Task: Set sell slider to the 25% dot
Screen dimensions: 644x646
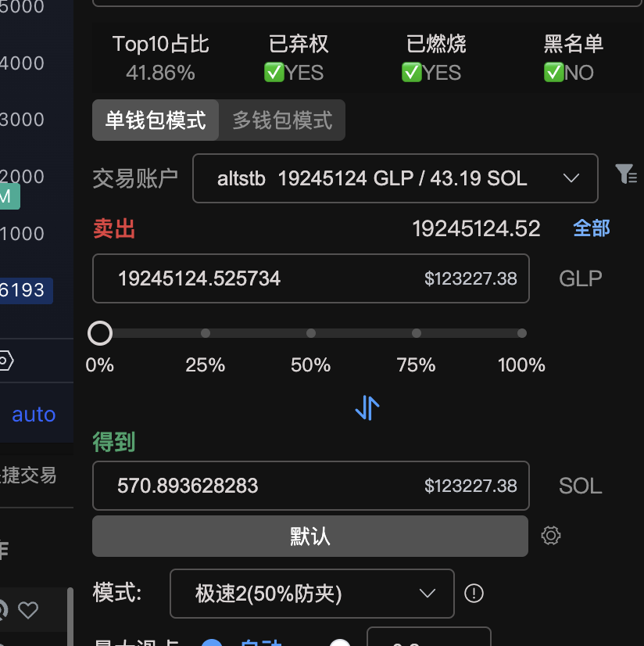Action: 206,333
